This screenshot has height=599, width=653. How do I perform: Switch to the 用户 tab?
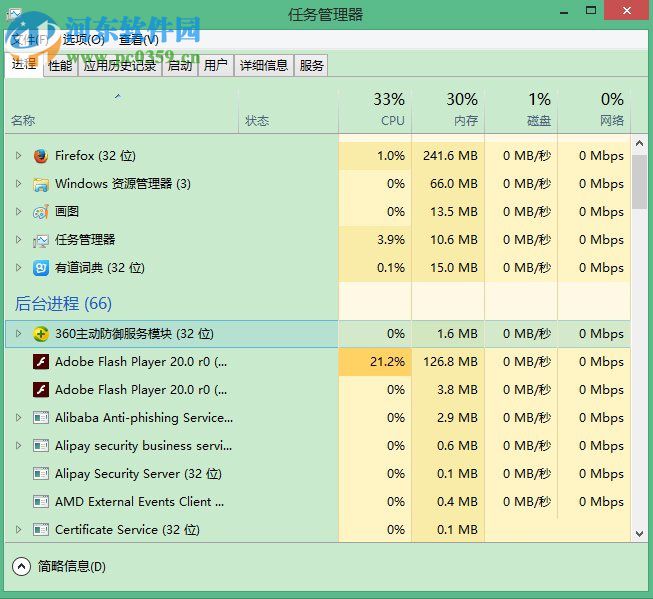216,65
